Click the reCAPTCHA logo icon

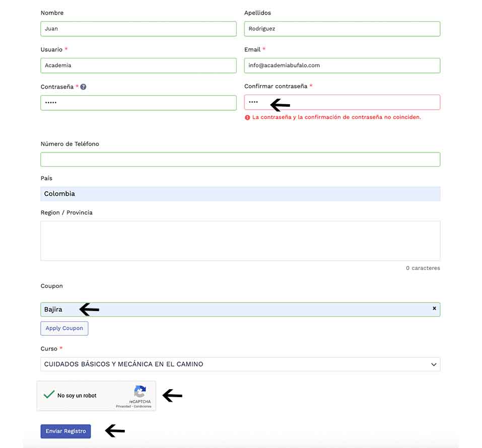click(x=140, y=392)
